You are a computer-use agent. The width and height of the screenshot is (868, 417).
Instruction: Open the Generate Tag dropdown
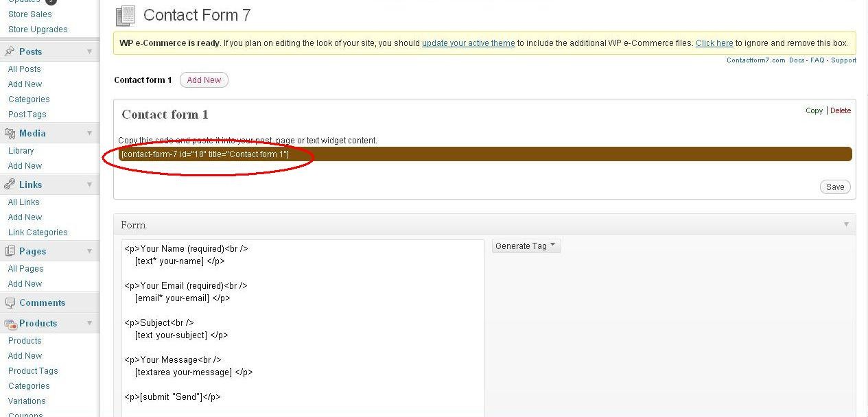point(526,246)
